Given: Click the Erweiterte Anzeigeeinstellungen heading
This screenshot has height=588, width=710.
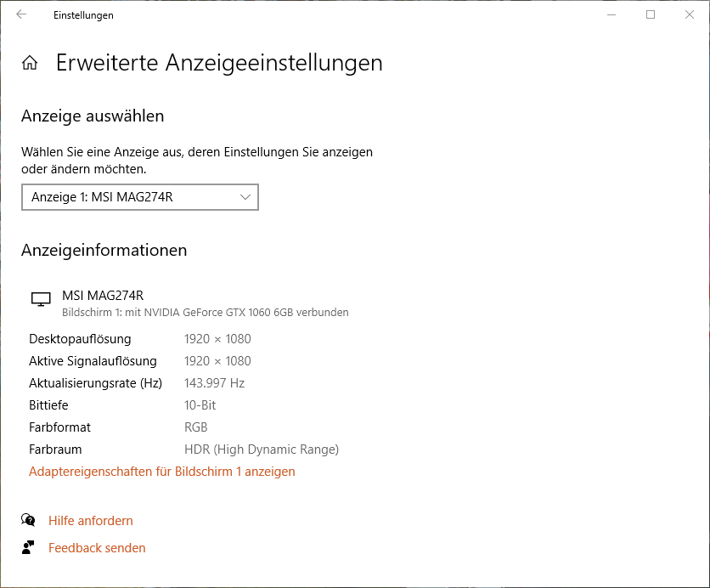Looking at the screenshot, I should [x=219, y=63].
